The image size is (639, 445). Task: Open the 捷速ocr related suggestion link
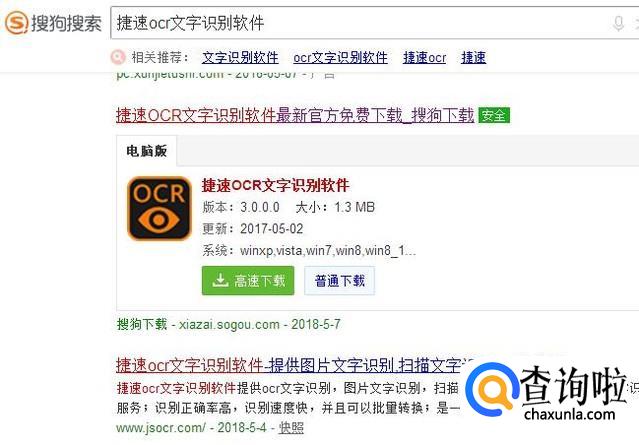[424, 57]
